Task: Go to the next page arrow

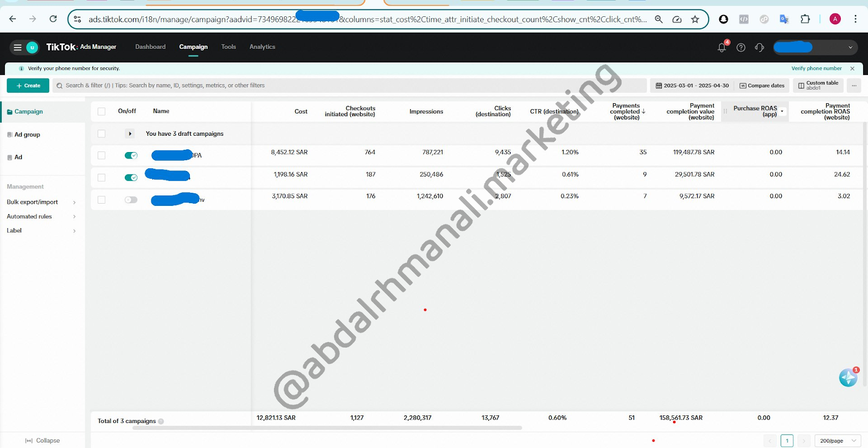Action: click(x=804, y=441)
